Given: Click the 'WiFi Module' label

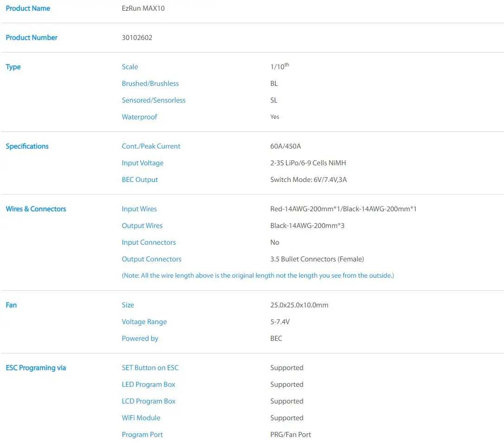Looking at the screenshot, I should tap(141, 418).
